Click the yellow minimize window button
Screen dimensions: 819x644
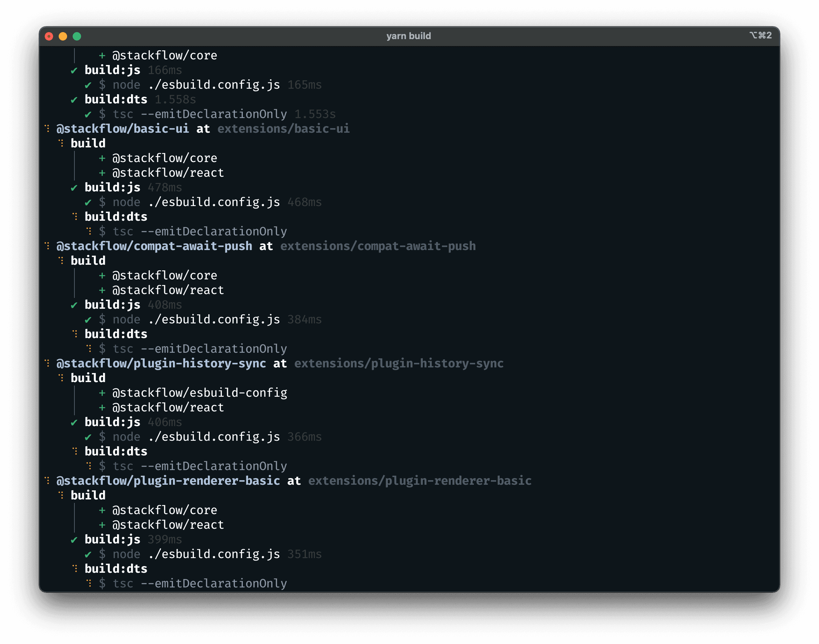63,36
